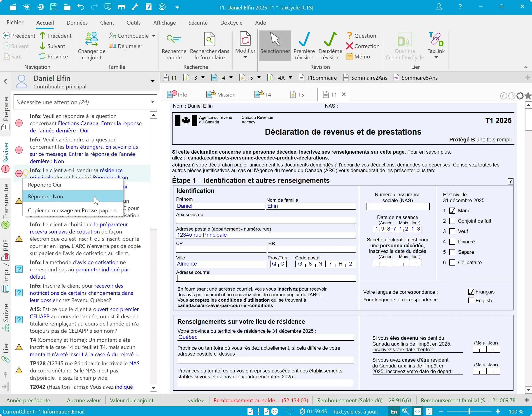This screenshot has height=416, width=532.
Task: Click the Adresse courriel input field
Action: pos(266,278)
